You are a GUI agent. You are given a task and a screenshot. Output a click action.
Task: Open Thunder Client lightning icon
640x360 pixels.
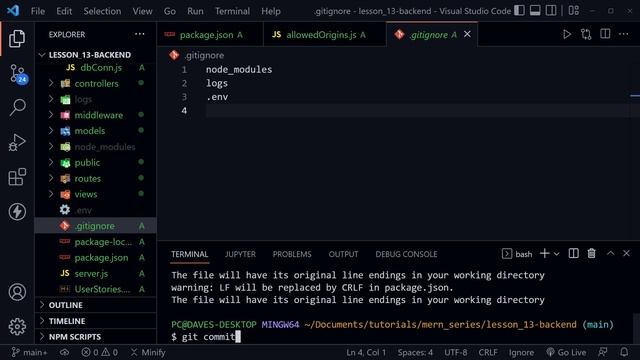coord(17,211)
